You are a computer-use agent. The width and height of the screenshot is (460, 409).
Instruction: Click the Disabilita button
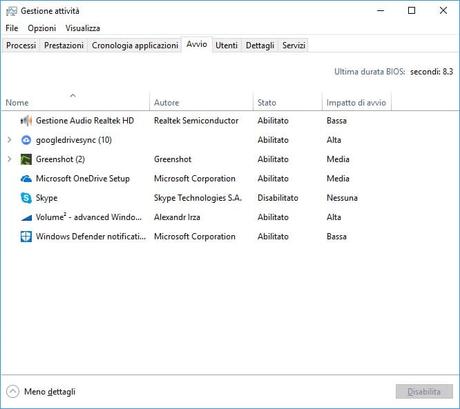424,392
